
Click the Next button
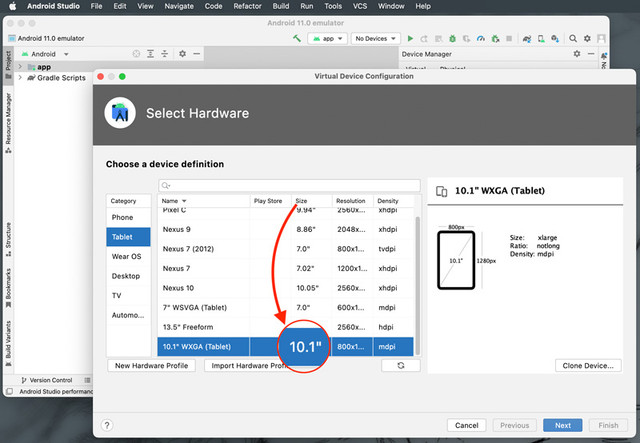(562, 425)
